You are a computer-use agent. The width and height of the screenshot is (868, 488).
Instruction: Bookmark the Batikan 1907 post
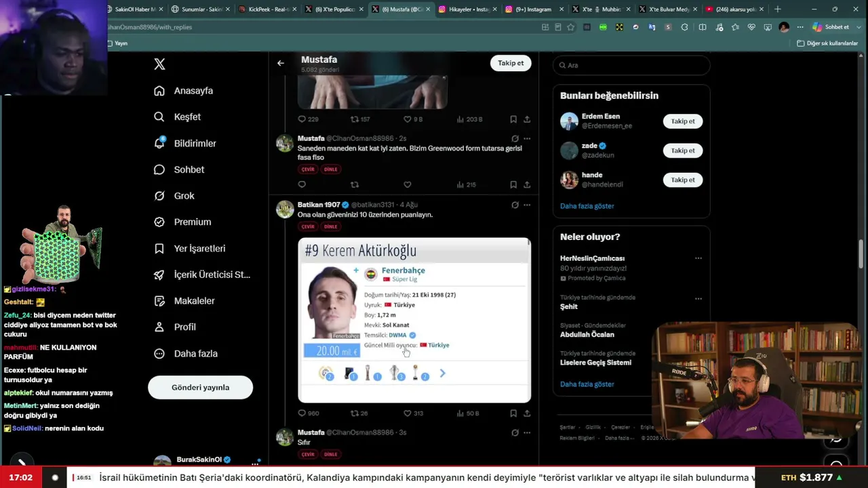click(x=513, y=413)
